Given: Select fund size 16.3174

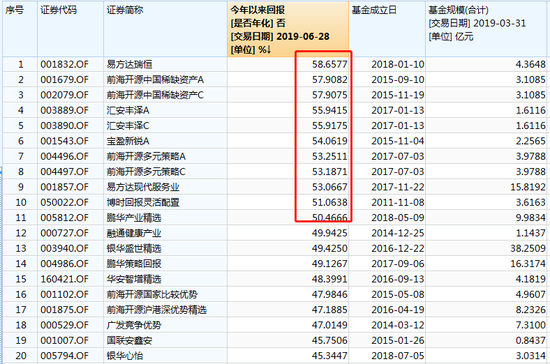Looking at the screenshot, I should point(528,264).
